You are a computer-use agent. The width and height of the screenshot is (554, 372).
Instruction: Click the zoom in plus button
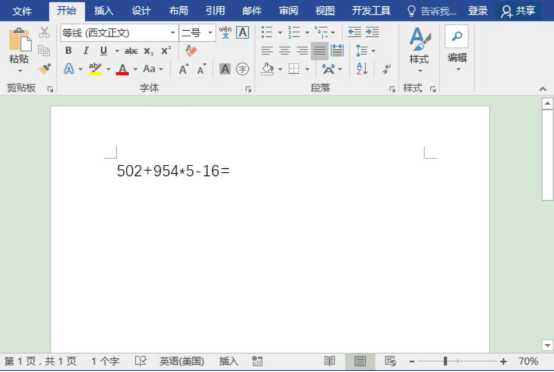pyautogui.click(x=503, y=361)
